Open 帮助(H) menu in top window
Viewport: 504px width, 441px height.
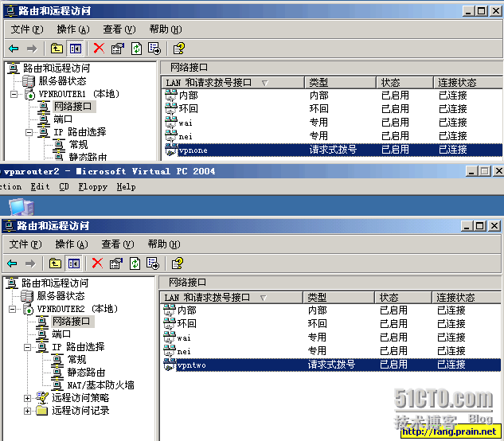point(166,29)
